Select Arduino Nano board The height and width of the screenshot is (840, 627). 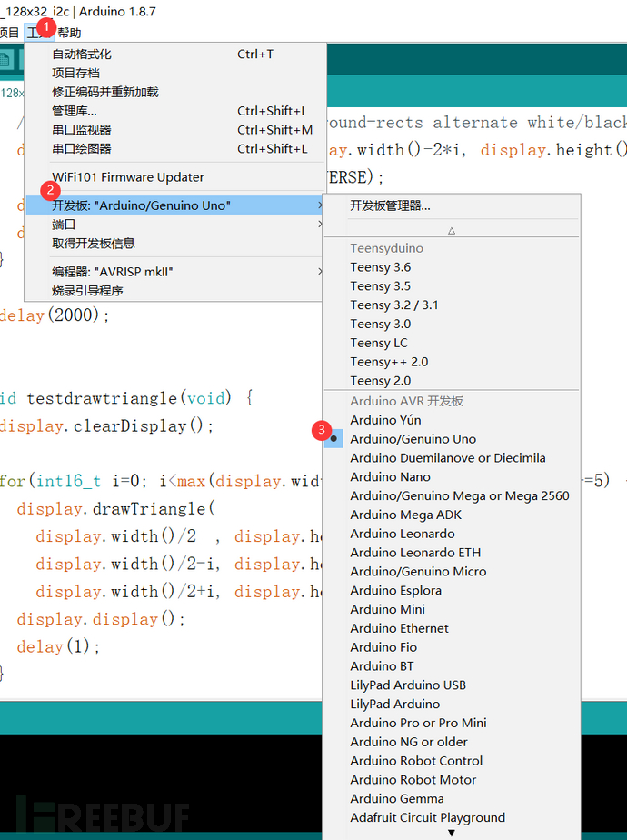390,476
